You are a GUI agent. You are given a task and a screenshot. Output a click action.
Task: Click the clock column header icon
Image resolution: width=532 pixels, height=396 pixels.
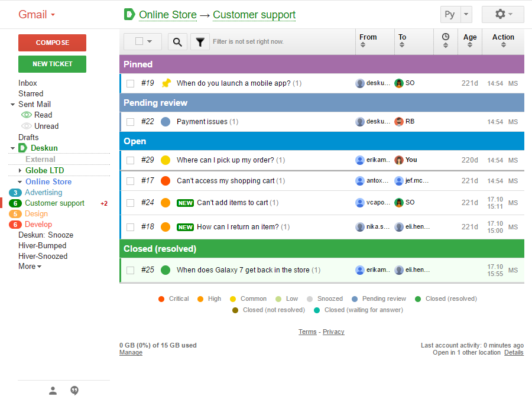[446, 37]
